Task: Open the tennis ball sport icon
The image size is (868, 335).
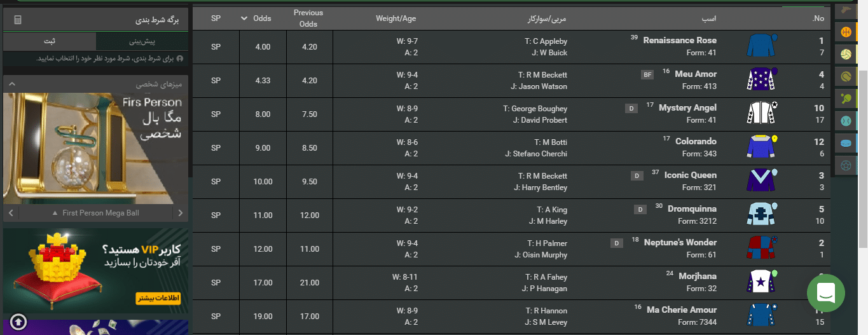Action: point(846,76)
